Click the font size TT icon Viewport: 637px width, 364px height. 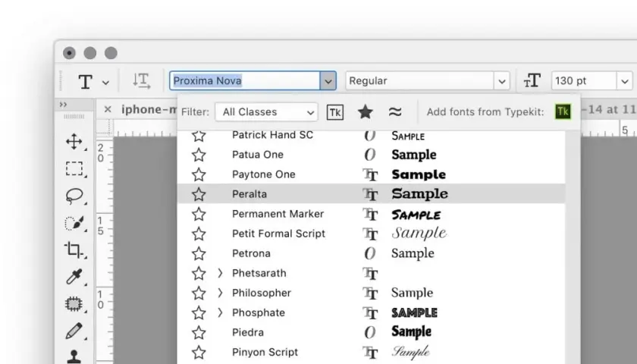(x=532, y=81)
